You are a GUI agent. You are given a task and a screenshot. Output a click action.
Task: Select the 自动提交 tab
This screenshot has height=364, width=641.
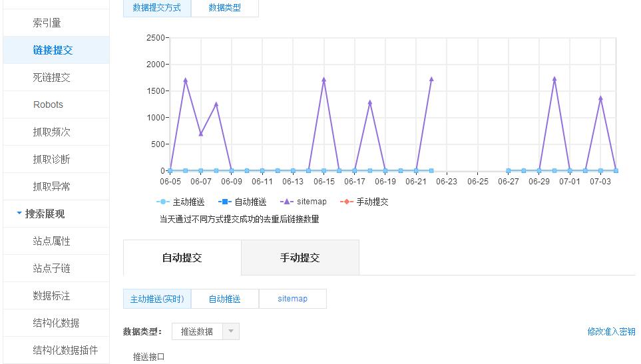click(x=182, y=258)
